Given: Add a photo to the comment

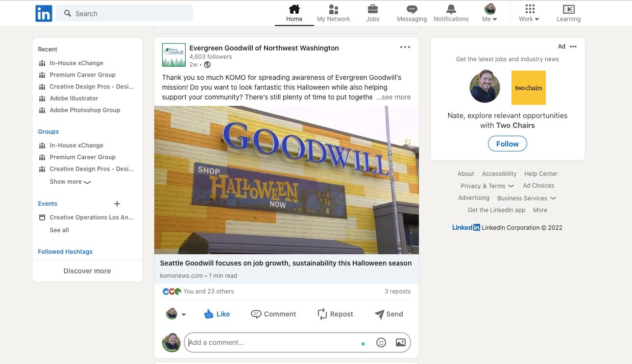Looking at the screenshot, I should 401,343.
